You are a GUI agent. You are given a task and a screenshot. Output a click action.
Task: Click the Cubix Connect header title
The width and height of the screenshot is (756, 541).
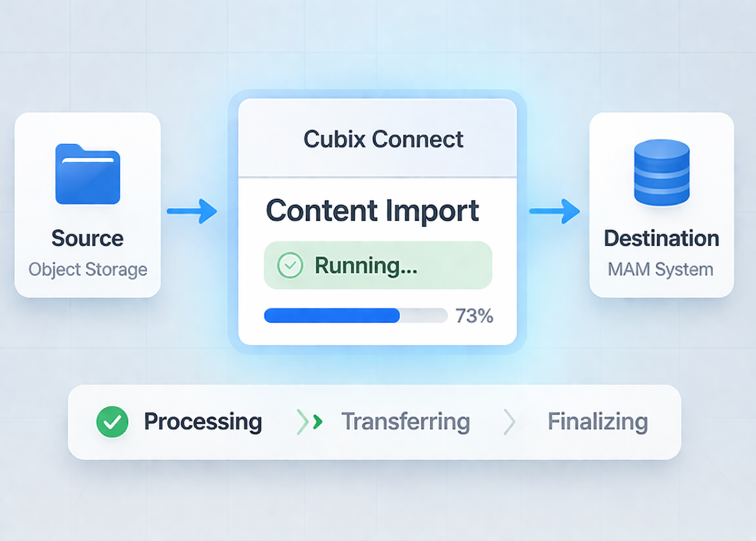pyautogui.click(x=383, y=139)
